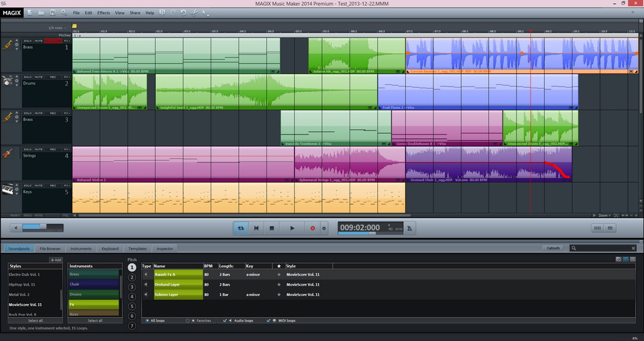Uncheck the Audio loops checkbox
Viewport: 644px width, 341px height.
225,320
